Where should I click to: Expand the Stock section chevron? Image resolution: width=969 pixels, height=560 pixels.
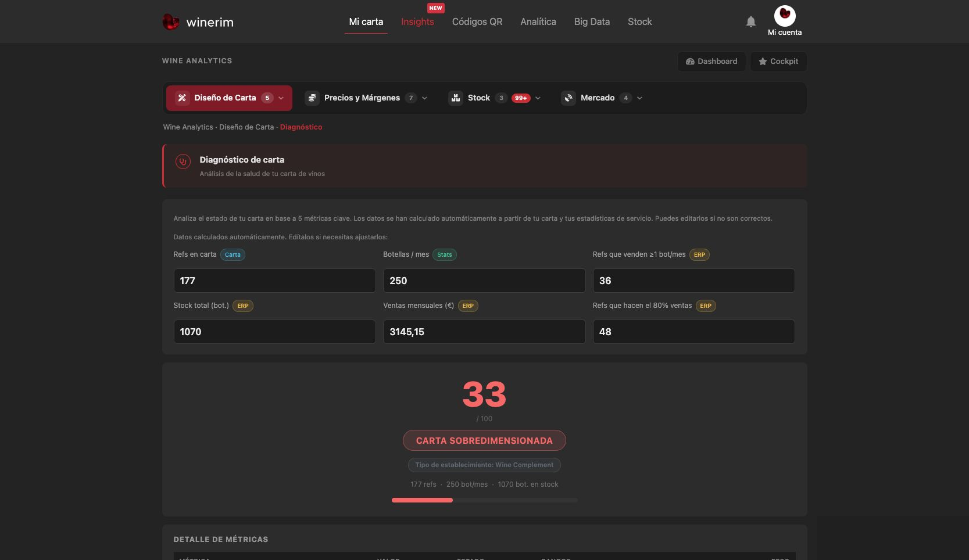click(x=538, y=98)
